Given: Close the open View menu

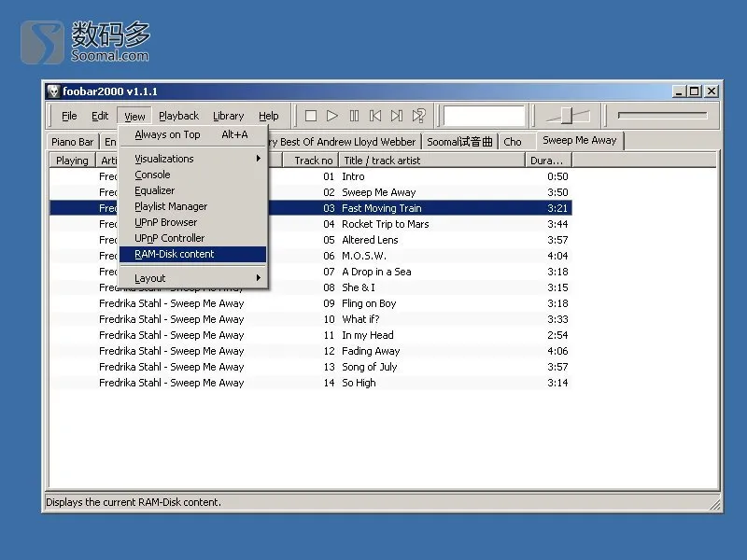Looking at the screenshot, I should click(x=134, y=116).
